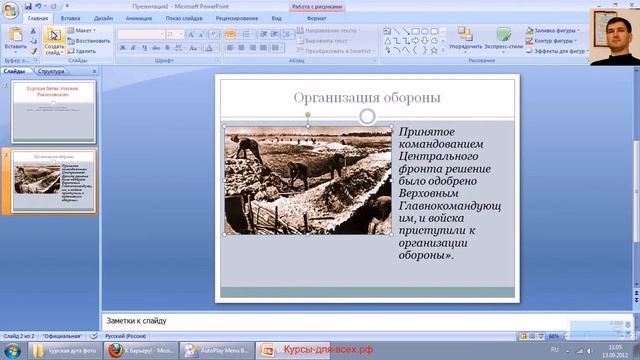640x360 pixels.
Task: Open the round Office button menu
Action: (10, 11)
